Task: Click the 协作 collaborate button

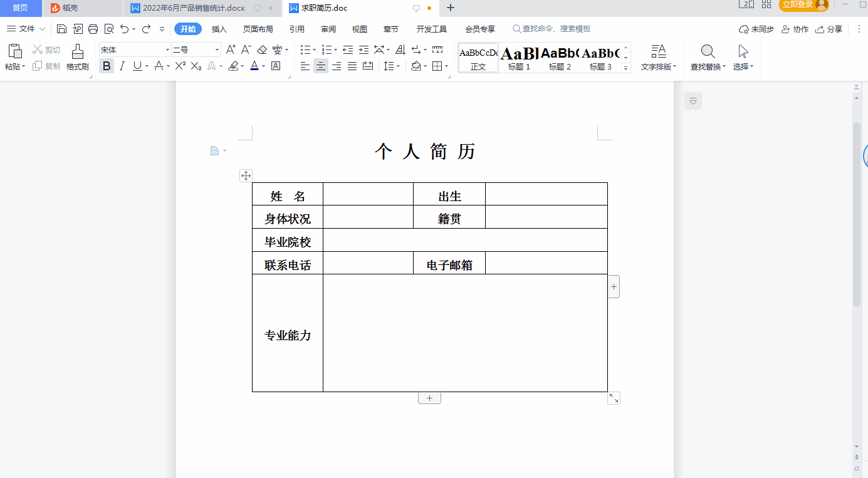Action: [x=795, y=29]
